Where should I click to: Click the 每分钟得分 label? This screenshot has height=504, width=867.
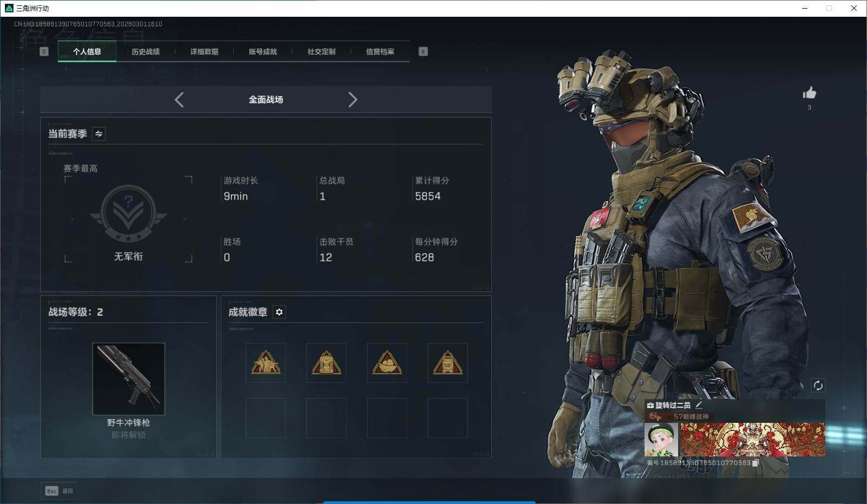437,242
